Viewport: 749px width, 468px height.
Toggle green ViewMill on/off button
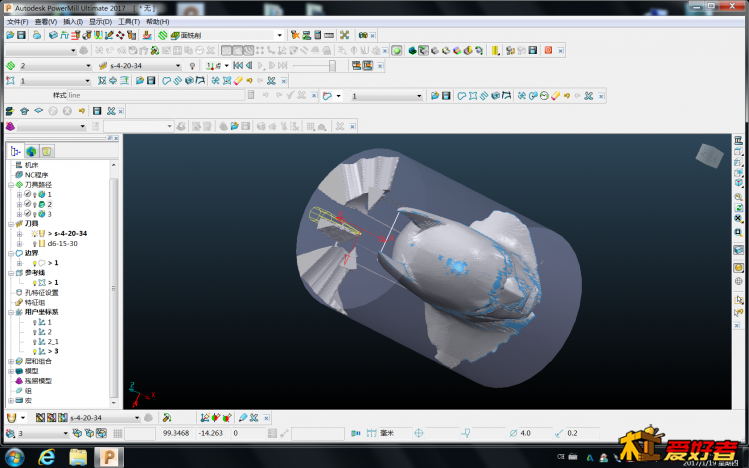tap(397, 50)
